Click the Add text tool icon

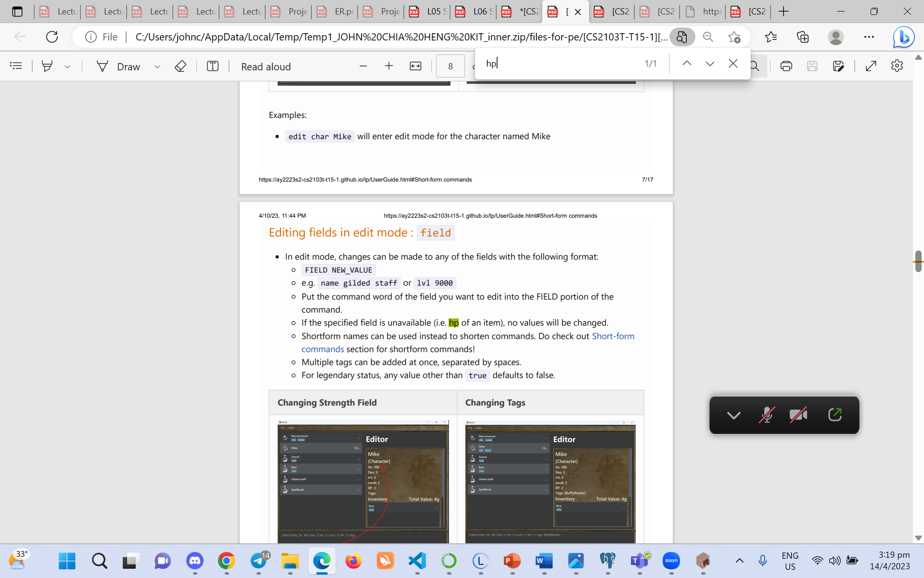click(x=212, y=66)
